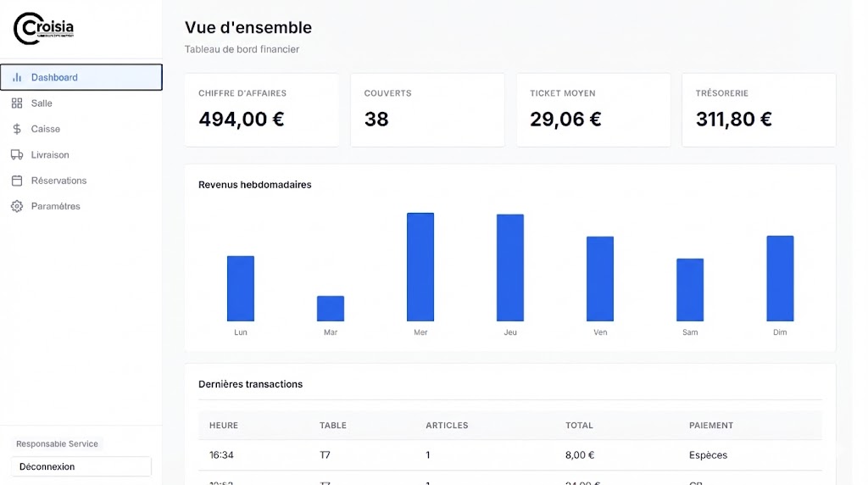Click the Responsable Service role label

click(x=57, y=443)
